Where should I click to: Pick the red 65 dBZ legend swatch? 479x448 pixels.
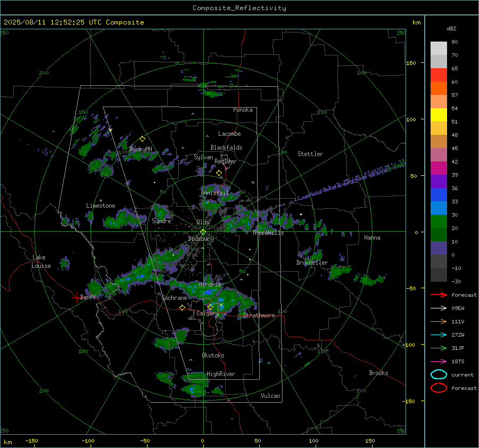point(439,75)
